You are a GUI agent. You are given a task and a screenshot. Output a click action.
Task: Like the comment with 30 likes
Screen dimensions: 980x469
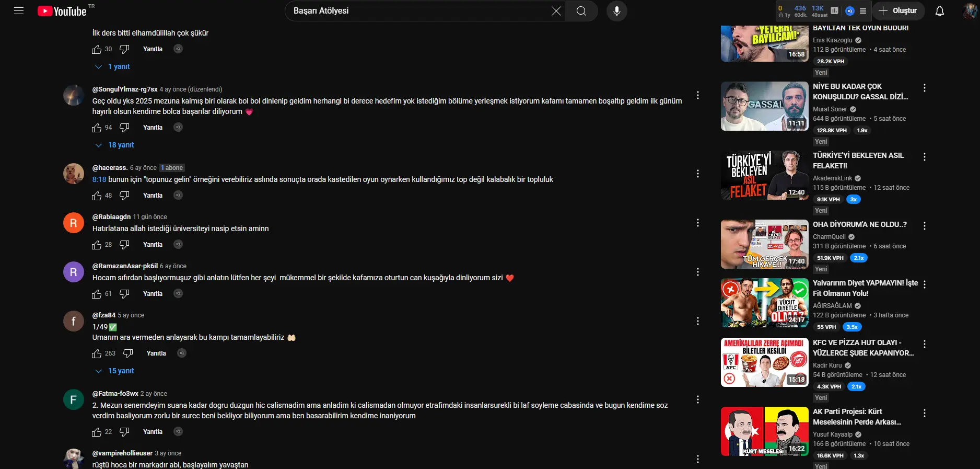pos(97,49)
